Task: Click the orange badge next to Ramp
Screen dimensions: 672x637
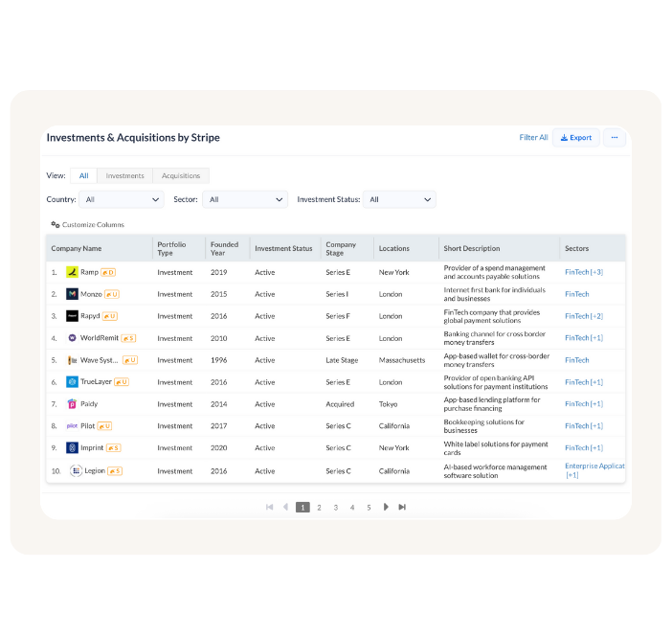Action: [x=108, y=272]
